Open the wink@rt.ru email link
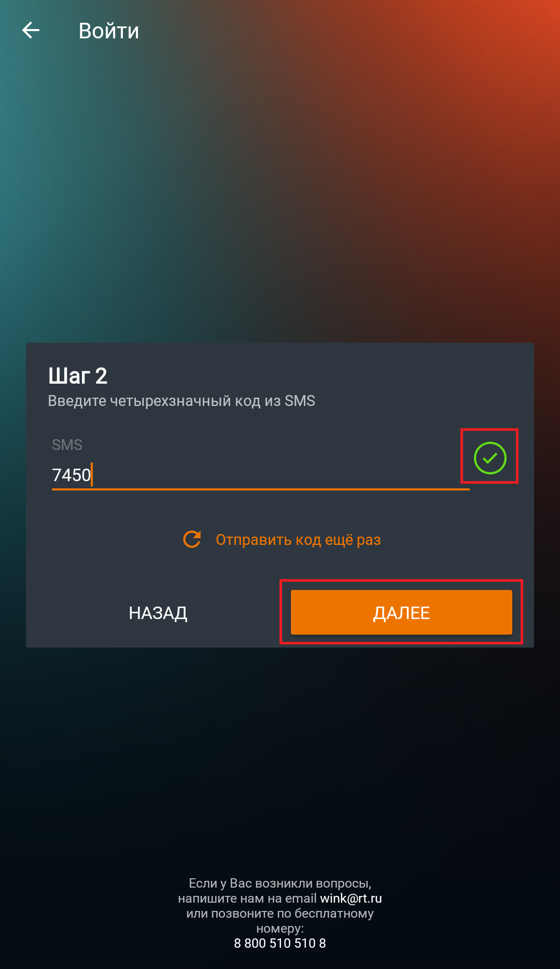Image resolution: width=560 pixels, height=969 pixels. click(x=351, y=898)
